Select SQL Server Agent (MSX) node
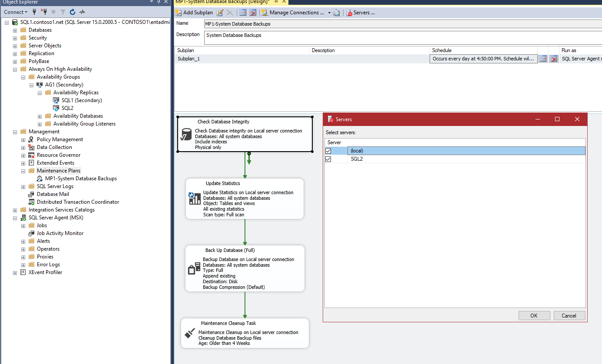 click(56, 218)
